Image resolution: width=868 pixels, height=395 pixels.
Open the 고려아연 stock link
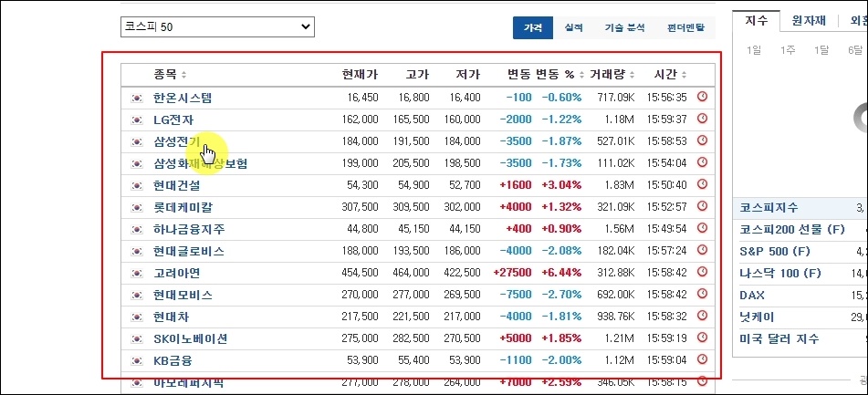coord(176,274)
